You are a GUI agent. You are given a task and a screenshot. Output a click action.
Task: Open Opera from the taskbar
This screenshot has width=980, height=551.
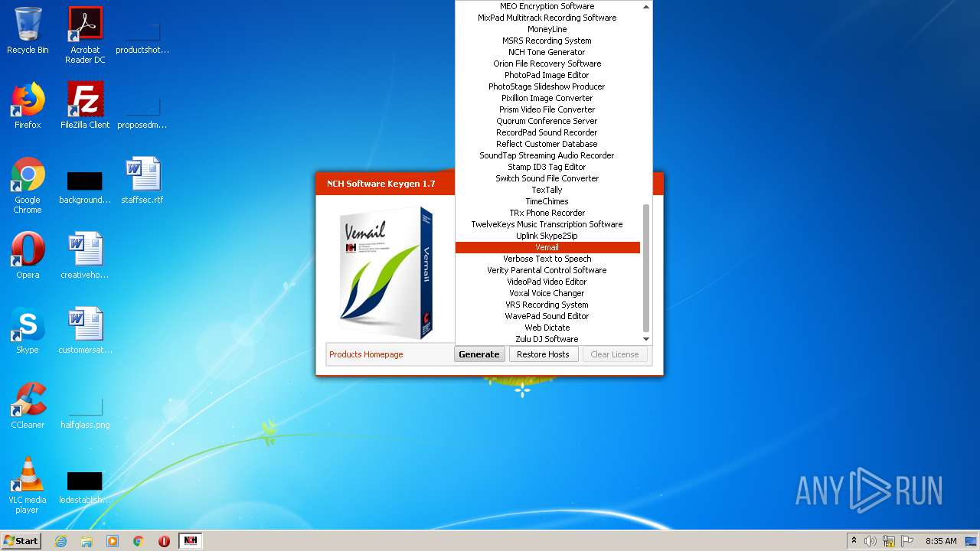point(164,541)
